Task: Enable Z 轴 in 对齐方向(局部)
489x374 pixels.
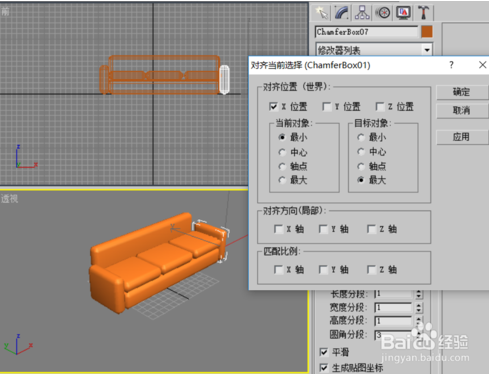Action: [371, 229]
